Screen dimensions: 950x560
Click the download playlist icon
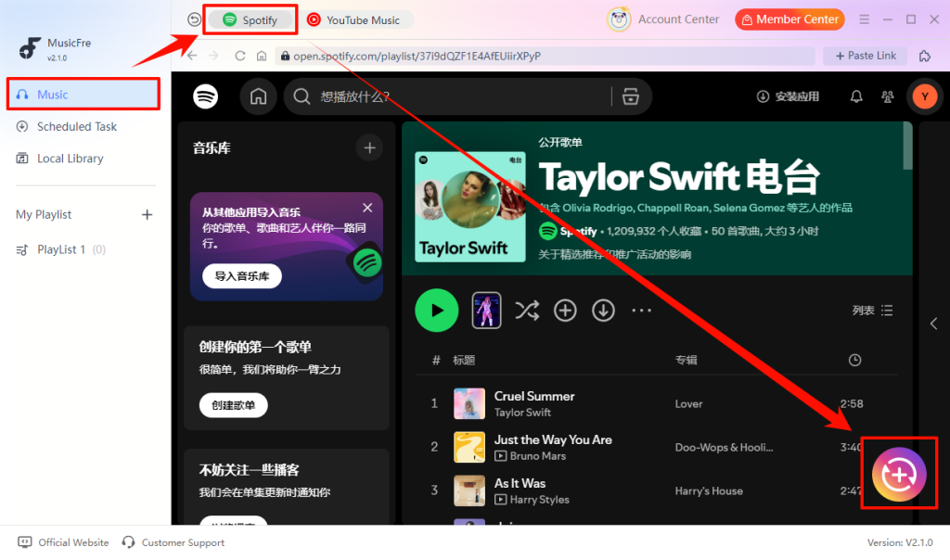(x=603, y=311)
